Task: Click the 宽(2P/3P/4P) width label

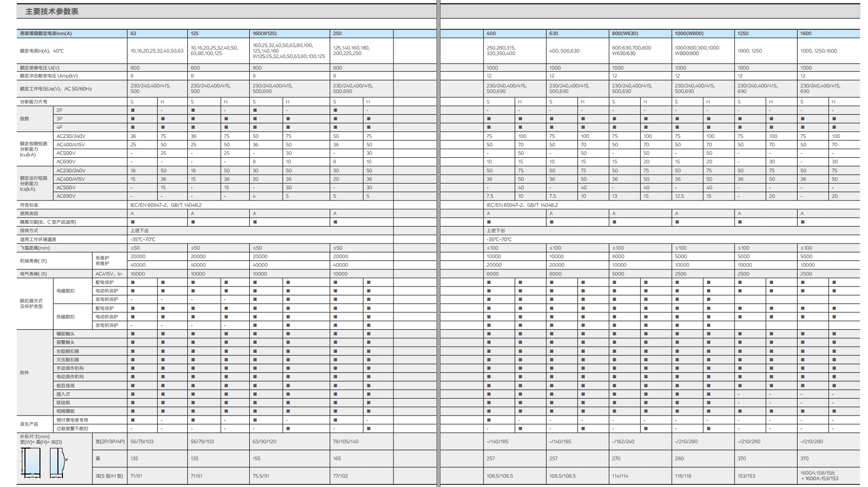Action: (110, 442)
